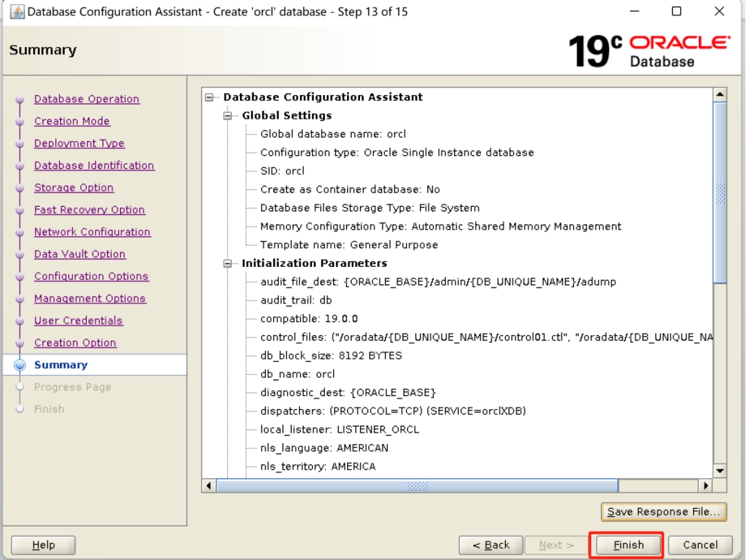Click the horizontal scrollbar right arrow

coord(706,486)
